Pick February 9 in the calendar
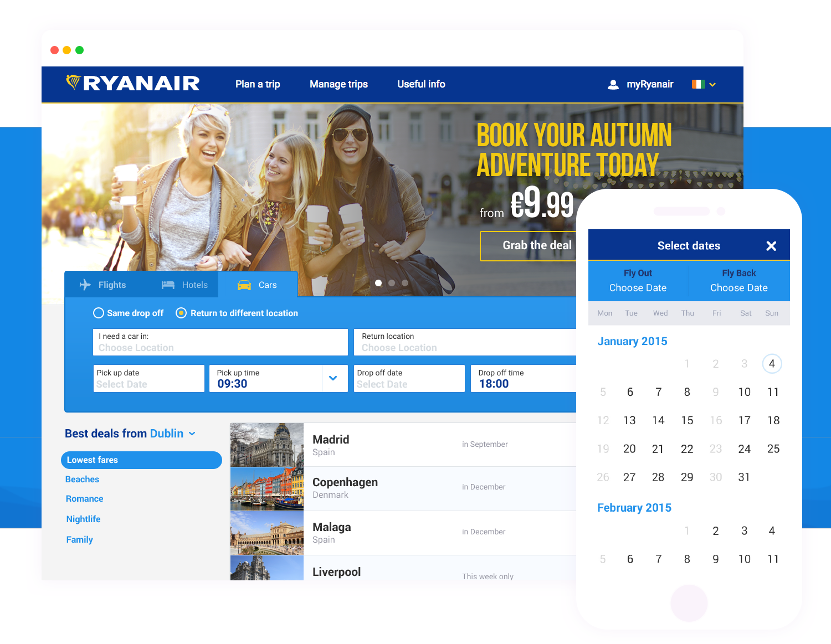This screenshot has height=644, width=831. 716,559
